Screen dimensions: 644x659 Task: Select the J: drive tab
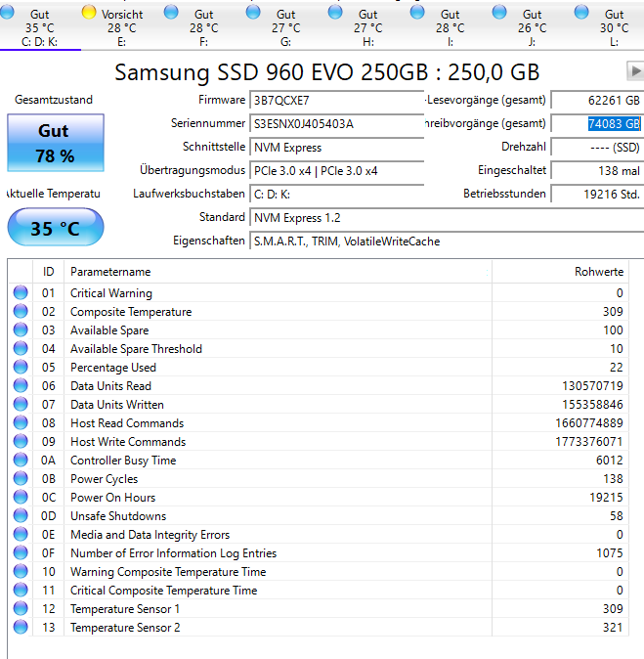point(532,27)
